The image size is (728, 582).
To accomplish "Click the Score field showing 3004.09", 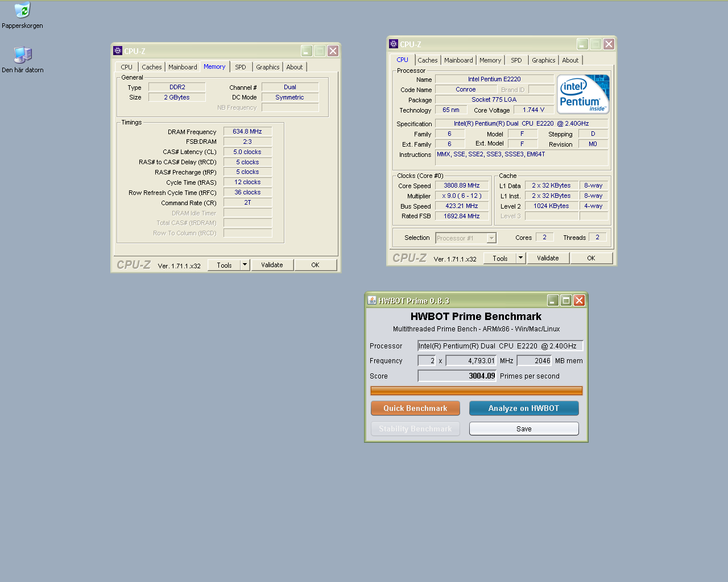I will tap(457, 376).
